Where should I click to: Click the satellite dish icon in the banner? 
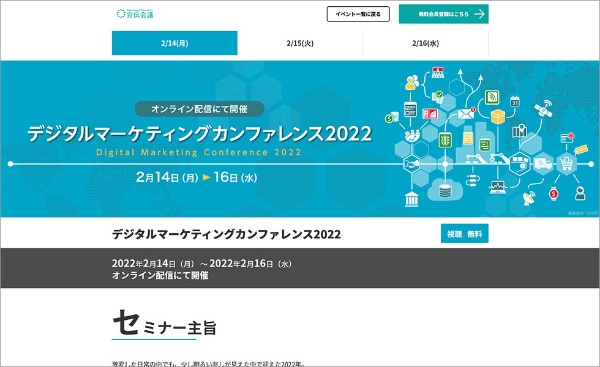click(529, 198)
